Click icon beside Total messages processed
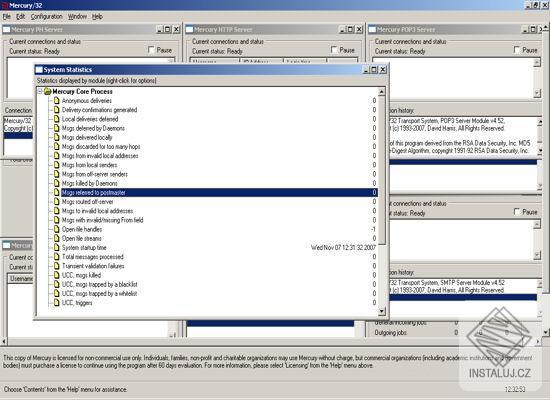The width and height of the screenshot is (550, 400). (x=56, y=256)
